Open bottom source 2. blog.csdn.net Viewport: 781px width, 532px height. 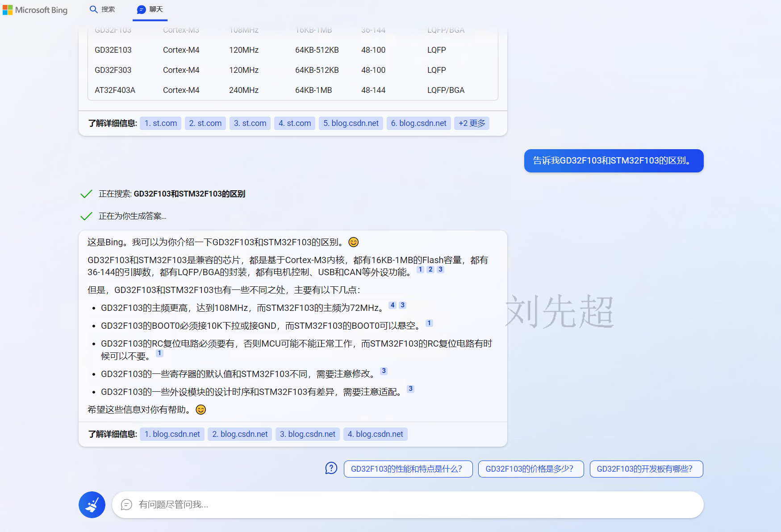240,434
